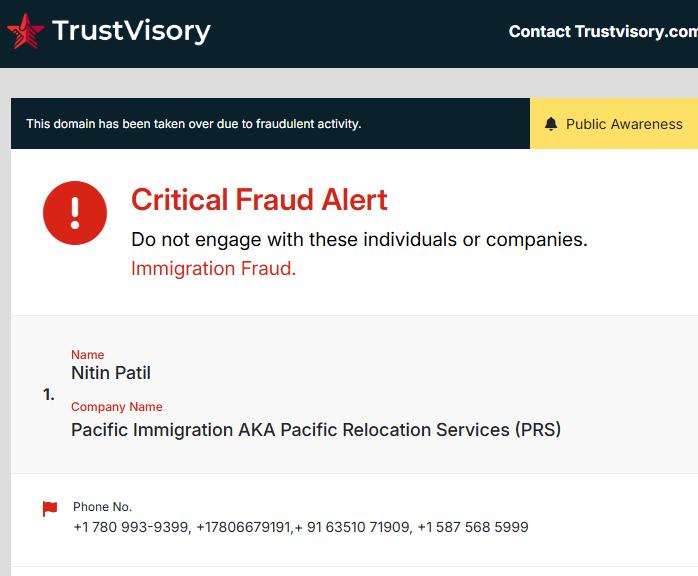The width and height of the screenshot is (698, 576).
Task: Open the Contact Trustvisory.com link
Action: (602, 31)
